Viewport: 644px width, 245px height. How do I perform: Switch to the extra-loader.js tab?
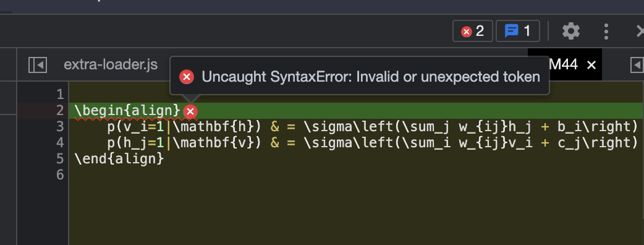click(x=111, y=64)
